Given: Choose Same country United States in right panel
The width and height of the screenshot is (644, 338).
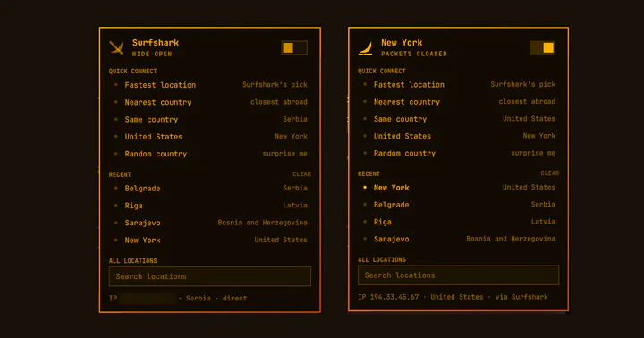Looking at the screenshot, I should [458, 119].
